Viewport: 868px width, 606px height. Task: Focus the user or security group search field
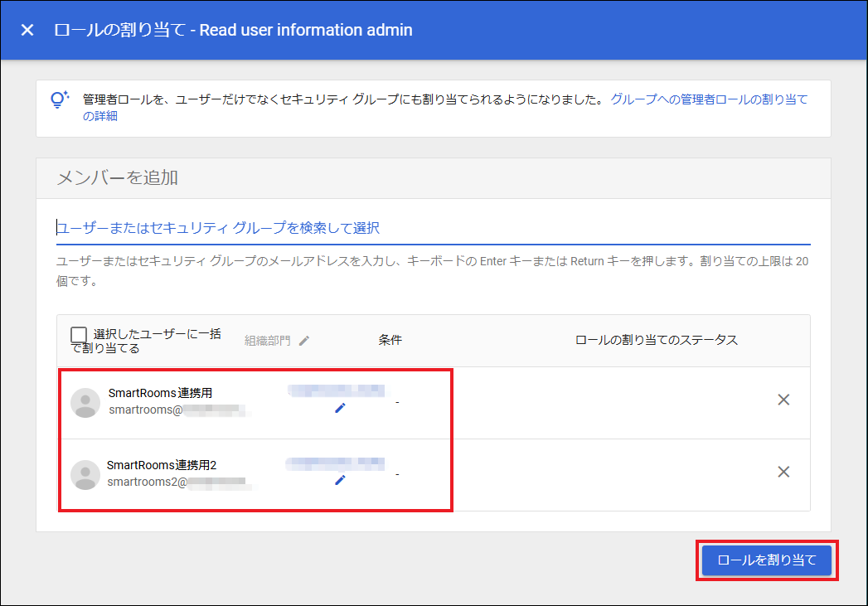coord(432,228)
